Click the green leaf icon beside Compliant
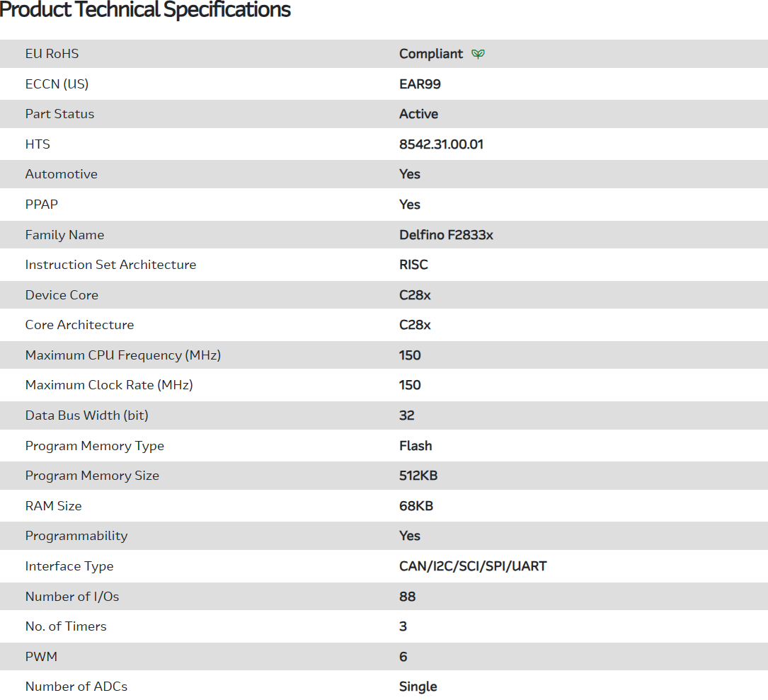Viewport: 768px width, 700px height. coord(478,54)
